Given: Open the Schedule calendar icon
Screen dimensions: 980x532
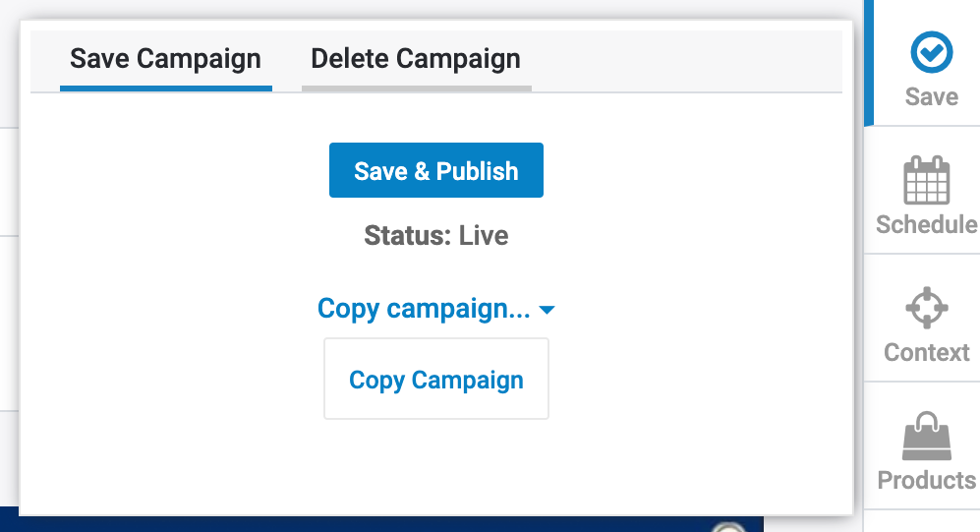Looking at the screenshot, I should (x=926, y=180).
